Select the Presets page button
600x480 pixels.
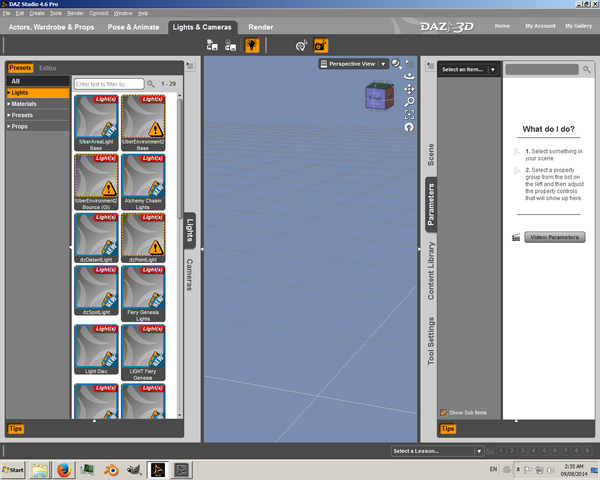click(20, 68)
